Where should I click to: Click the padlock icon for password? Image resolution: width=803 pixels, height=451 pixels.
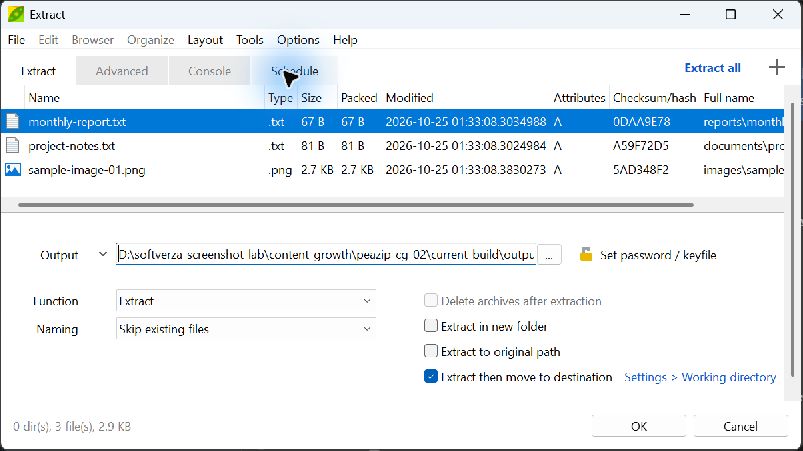click(x=586, y=254)
